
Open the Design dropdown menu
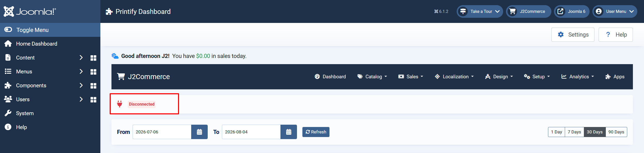pyautogui.click(x=499, y=77)
